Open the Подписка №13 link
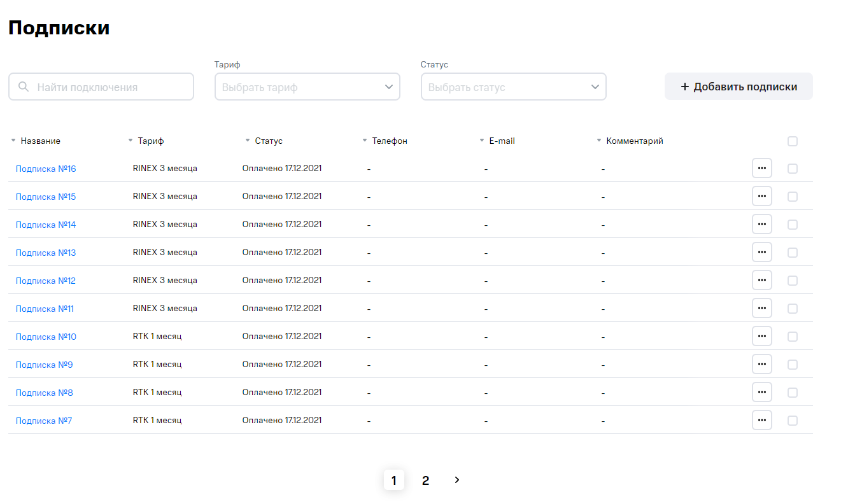Image resolution: width=848 pixels, height=504 pixels. click(46, 253)
